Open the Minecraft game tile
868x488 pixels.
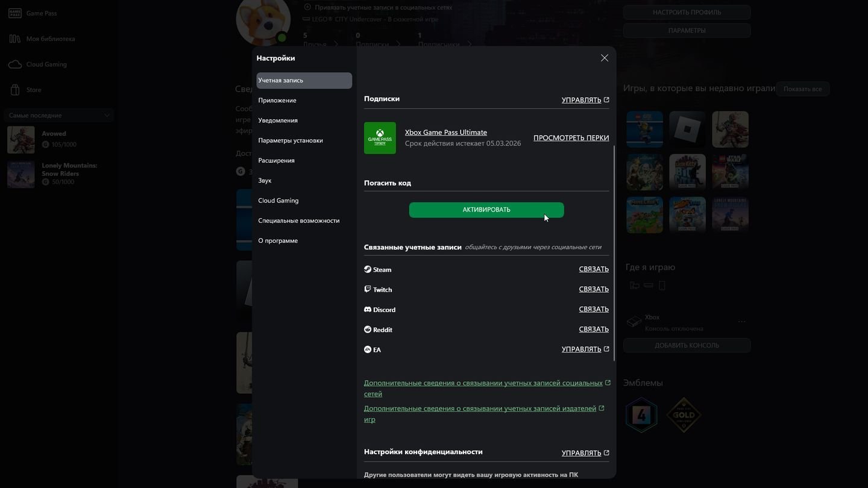click(644, 214)
